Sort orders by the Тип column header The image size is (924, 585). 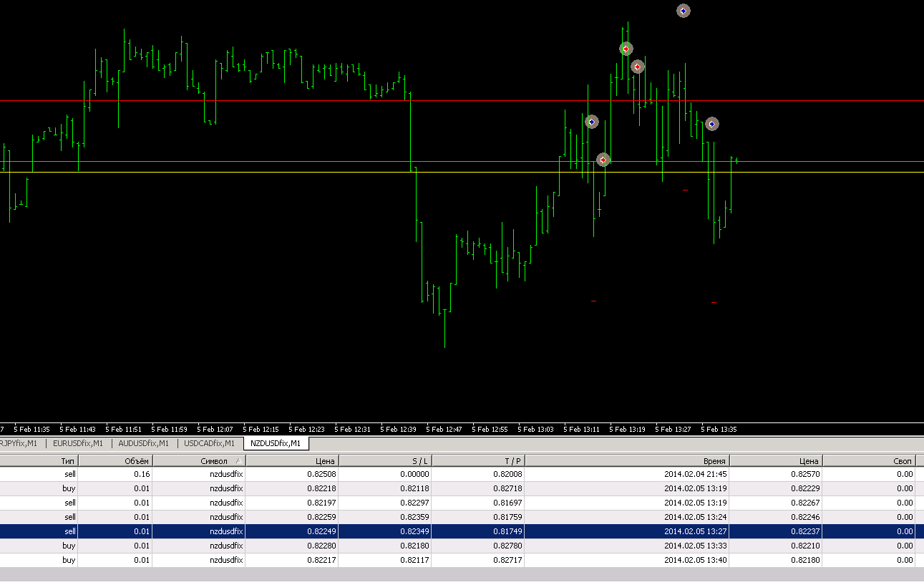pos(39,461)
